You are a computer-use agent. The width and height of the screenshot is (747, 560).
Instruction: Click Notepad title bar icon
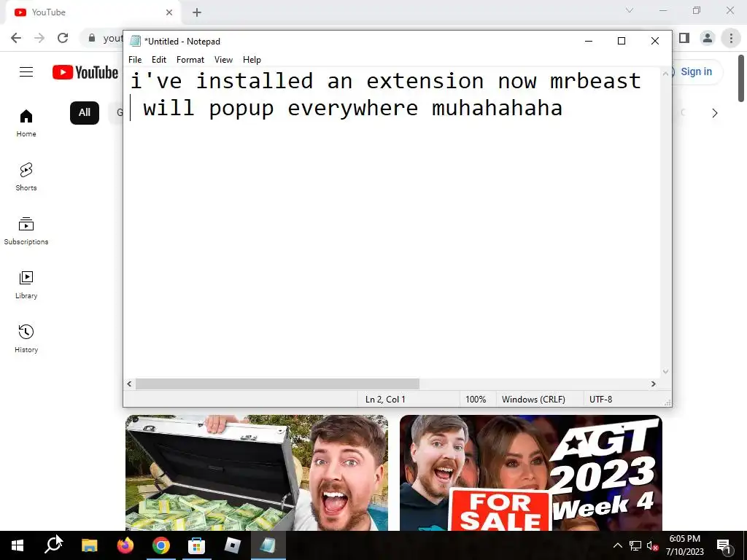pos(135,41)
